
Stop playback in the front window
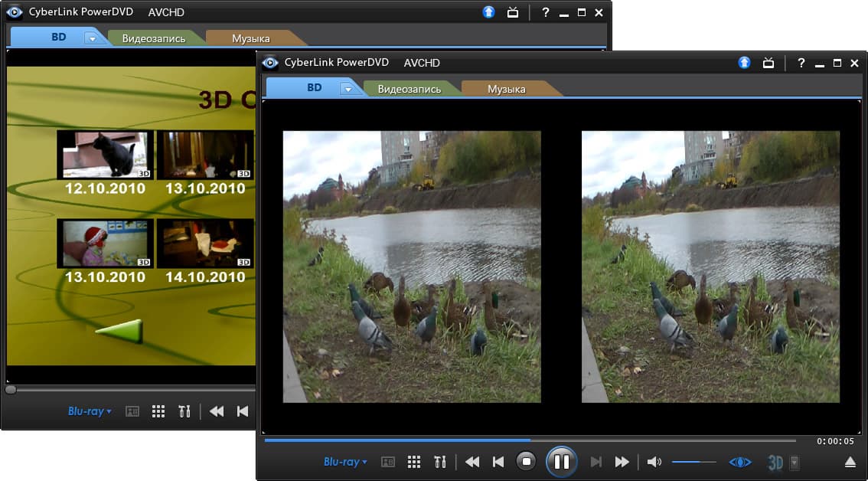[526, 462]
